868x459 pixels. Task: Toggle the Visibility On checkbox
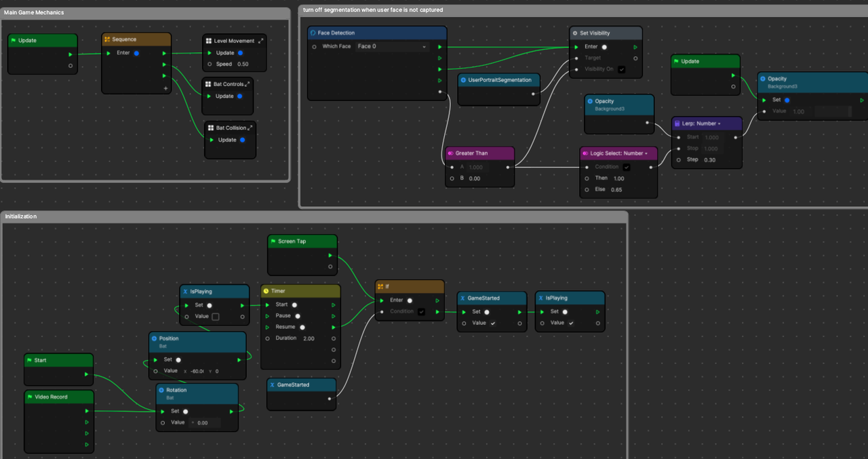[x=621, y=69]
